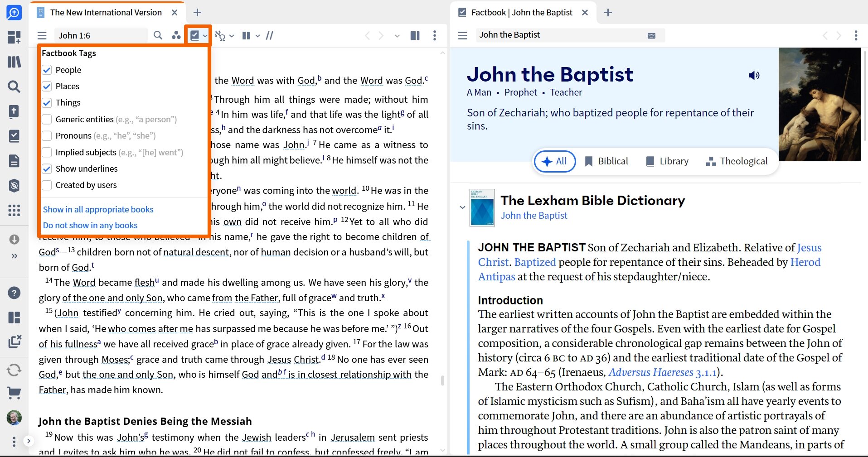The height and width of the screenshot is (457, 868).
Task: Enable the Generic entities checkbox
Action: (x=47, y=119)
